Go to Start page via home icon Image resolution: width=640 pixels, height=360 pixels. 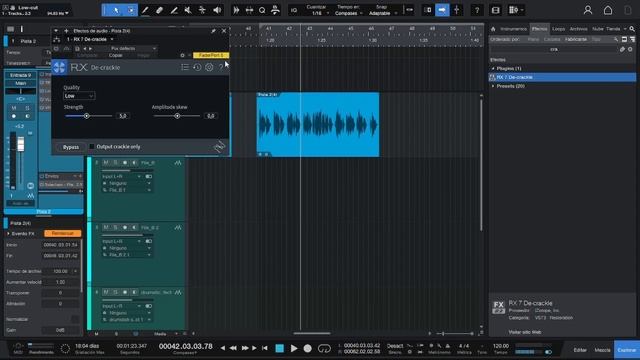(x=608, y=10)
